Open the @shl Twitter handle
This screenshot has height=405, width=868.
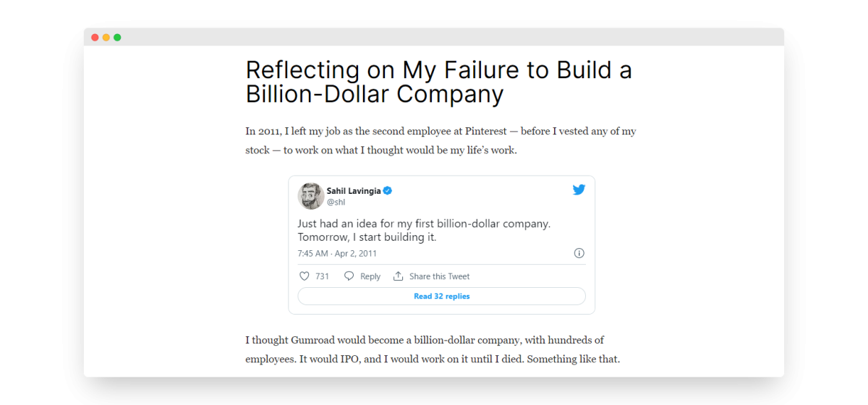tap(336, 202)
